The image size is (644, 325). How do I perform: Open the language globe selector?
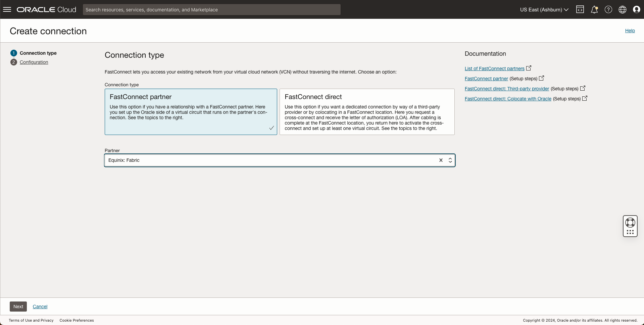pos(622,9)
